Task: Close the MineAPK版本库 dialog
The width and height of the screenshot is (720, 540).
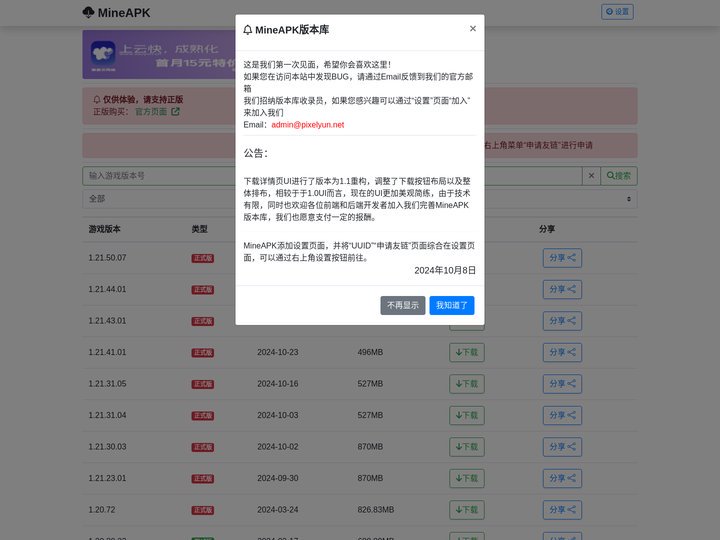Action: 472,28
